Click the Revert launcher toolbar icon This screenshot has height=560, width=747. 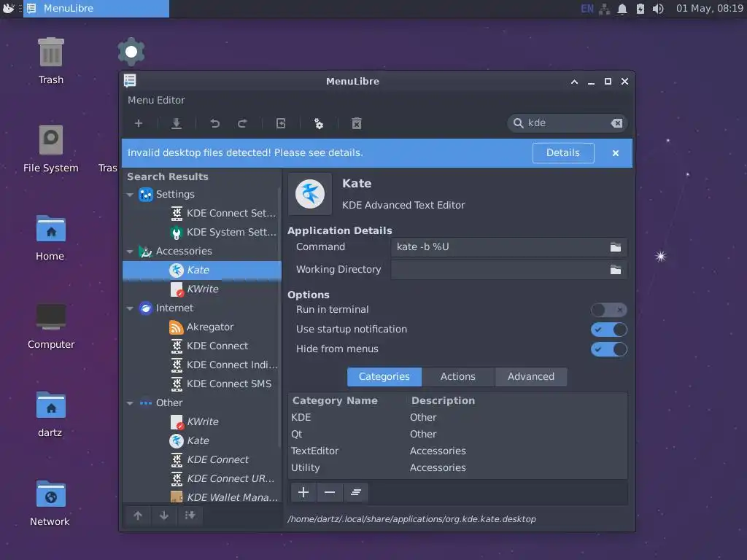point(281,124)
